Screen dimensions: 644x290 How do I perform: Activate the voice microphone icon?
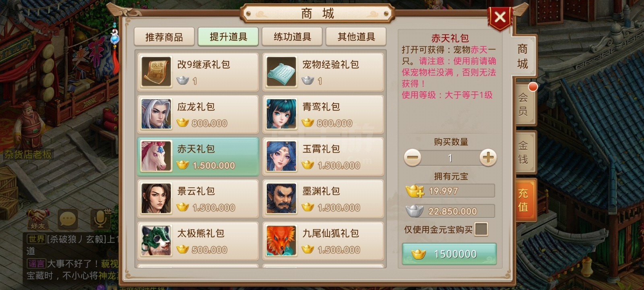pos(99,220)
